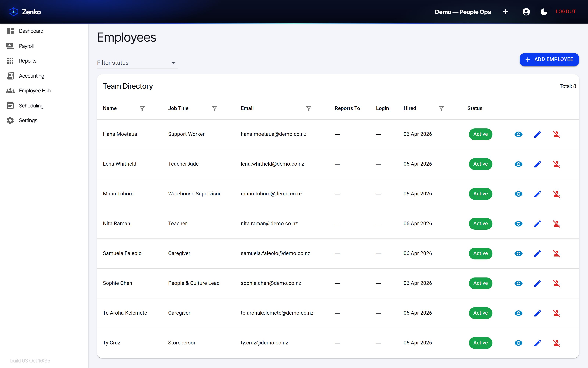Edit Hana Moetaua with the pencil icon

[x=537, y=134]
